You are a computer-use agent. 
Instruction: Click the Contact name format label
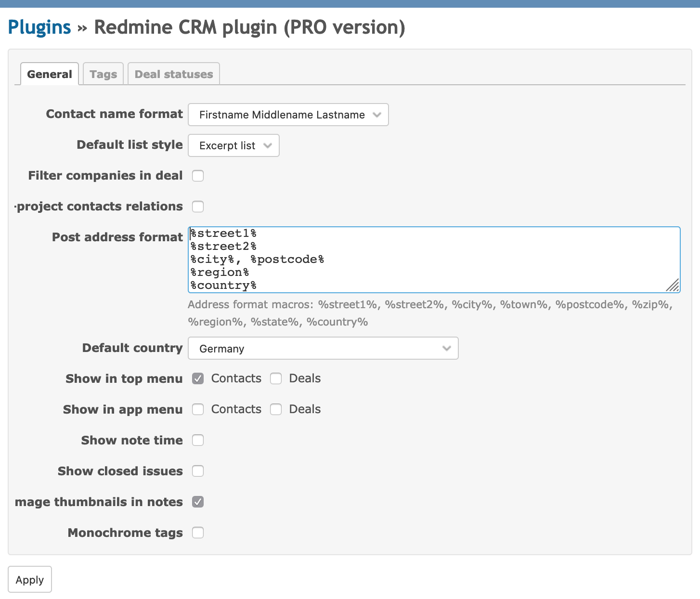tap(115, 114)
